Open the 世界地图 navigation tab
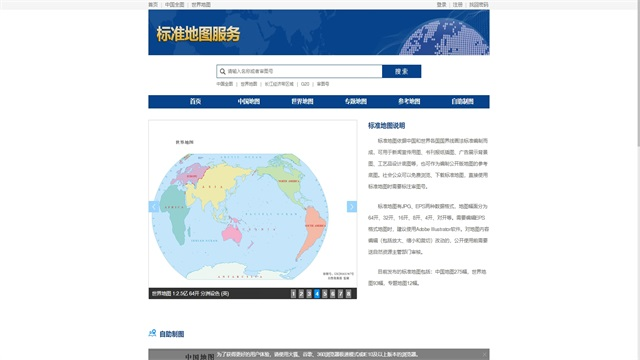This screenshot has width=640, height=360. [x=302, y=101]
